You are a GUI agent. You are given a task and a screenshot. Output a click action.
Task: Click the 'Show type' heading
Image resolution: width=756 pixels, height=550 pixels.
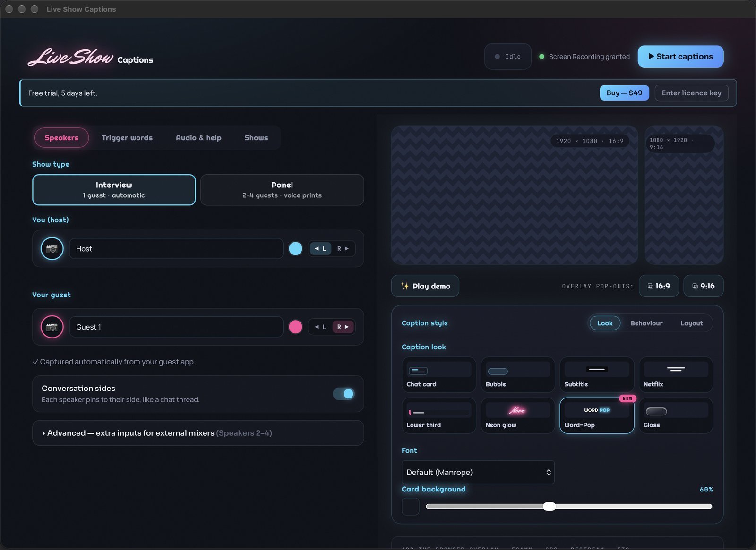[x=51, y=164]
